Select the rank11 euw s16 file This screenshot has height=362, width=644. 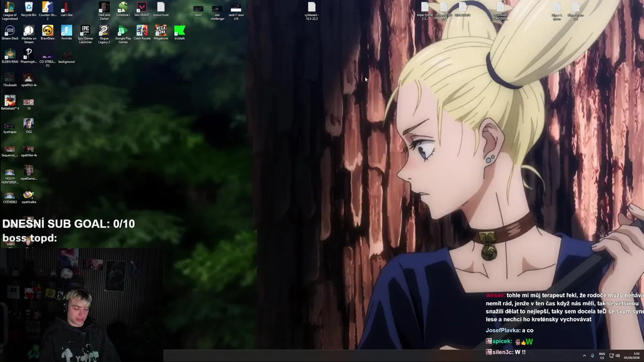pyautogui.click(x=236, y=12)
